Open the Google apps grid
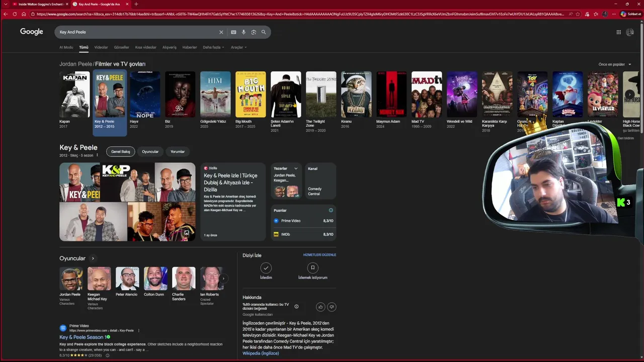The image size is (644, 362). pyautogui.click(x=618, y=32)
